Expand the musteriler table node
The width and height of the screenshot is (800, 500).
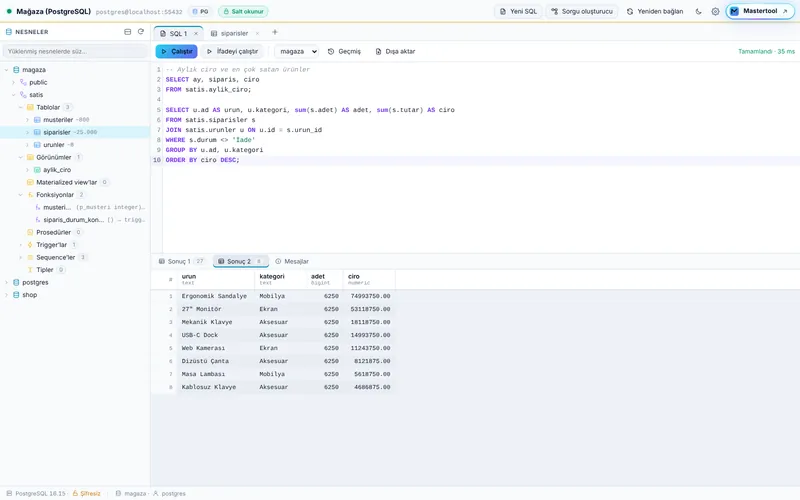point(28,120)
